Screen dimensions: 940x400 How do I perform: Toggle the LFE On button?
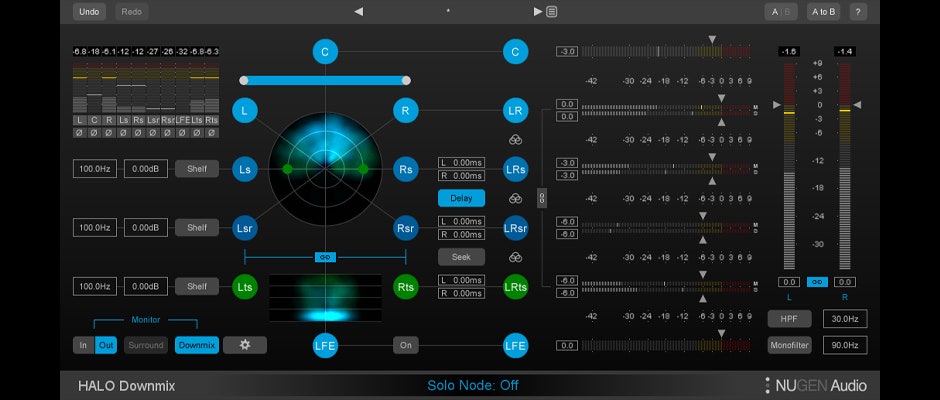pos(405,345)
